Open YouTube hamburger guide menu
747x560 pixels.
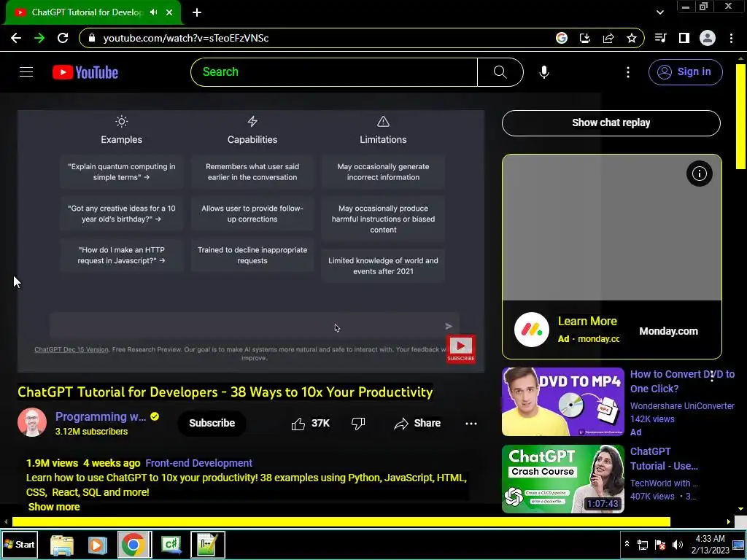(x=26, y=72)
